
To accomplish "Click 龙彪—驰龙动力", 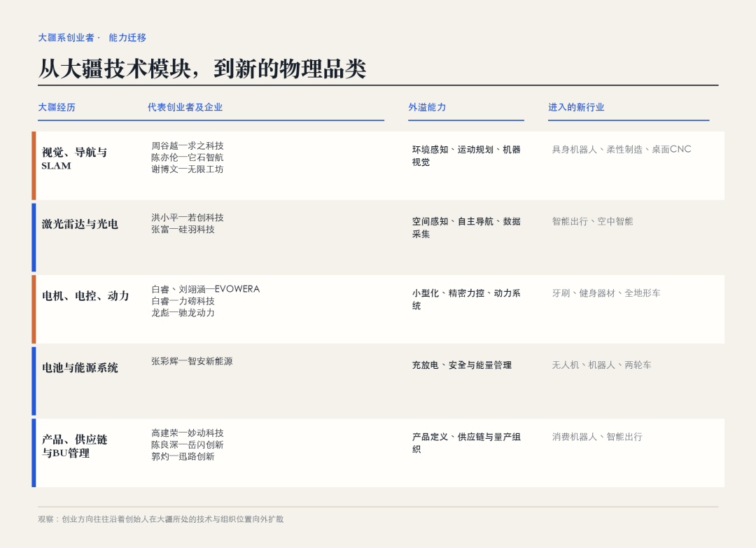I will [x=183, y=313].
